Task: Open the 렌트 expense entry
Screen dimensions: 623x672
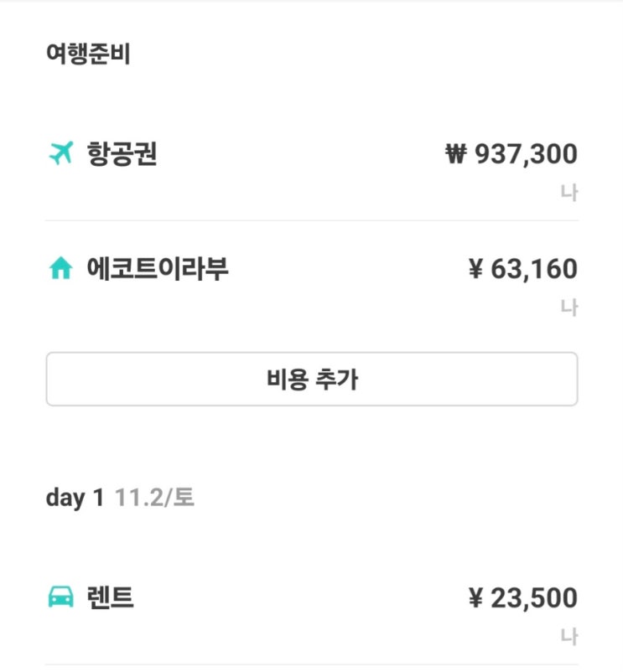Action: click(110, 599)
